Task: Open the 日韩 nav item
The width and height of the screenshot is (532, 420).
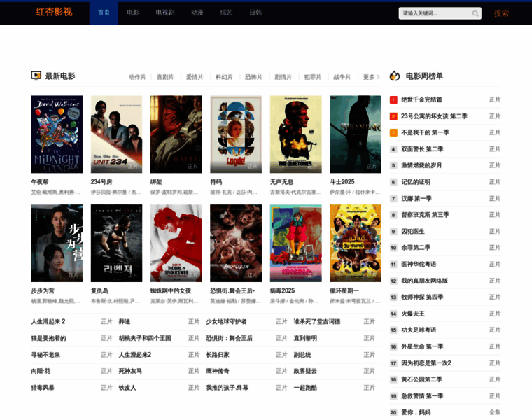Action: coord(255,13)
